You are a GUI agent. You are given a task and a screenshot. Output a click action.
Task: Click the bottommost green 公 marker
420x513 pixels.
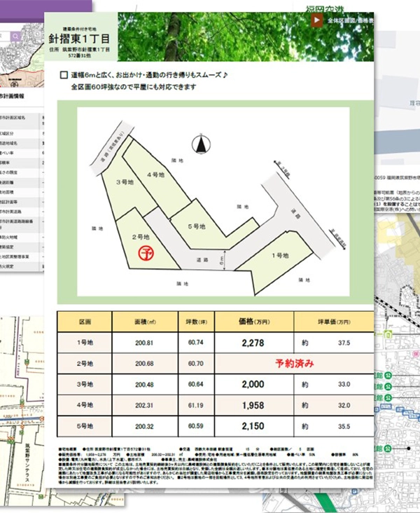(x=388, y=449)
